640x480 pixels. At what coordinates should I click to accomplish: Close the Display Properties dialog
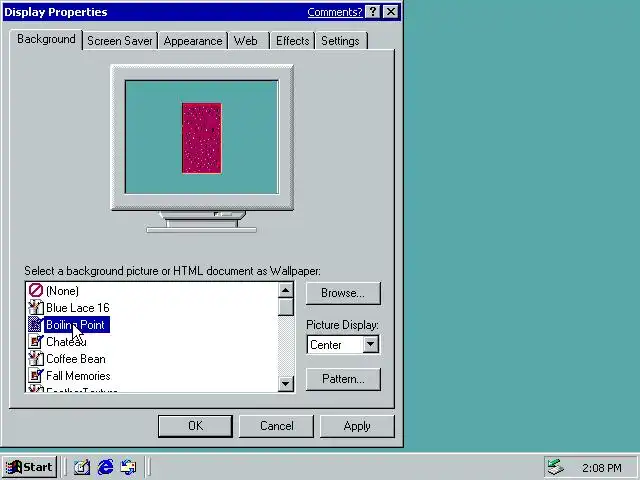tap(391, 12)
